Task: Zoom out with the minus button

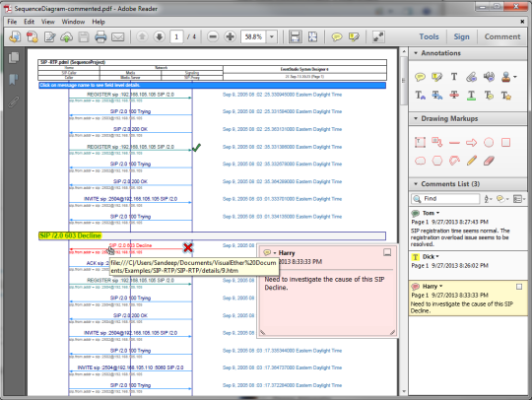Action: tap(213, 36)
